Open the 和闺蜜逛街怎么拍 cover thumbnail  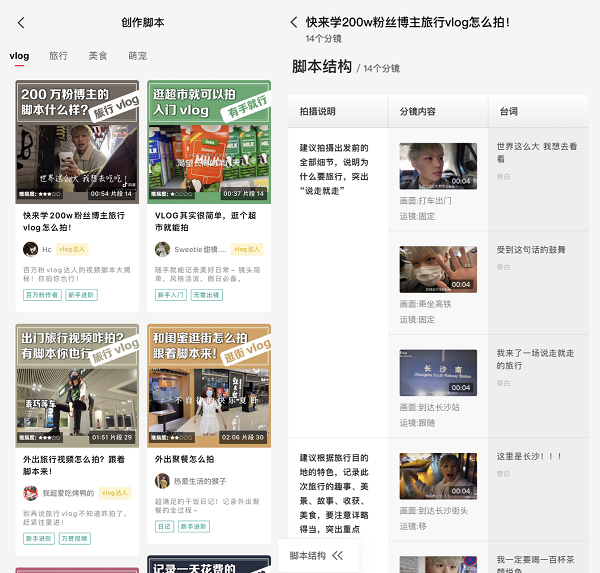(x=209, y=385)
